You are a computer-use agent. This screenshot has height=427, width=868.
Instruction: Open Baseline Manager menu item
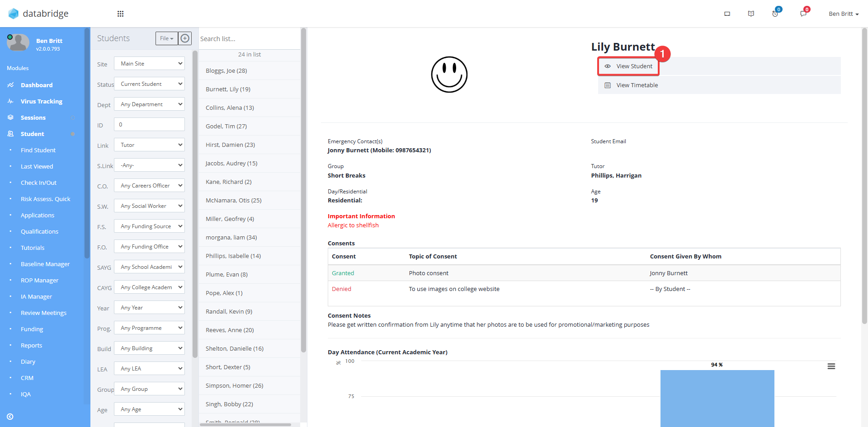click(45, 264)
